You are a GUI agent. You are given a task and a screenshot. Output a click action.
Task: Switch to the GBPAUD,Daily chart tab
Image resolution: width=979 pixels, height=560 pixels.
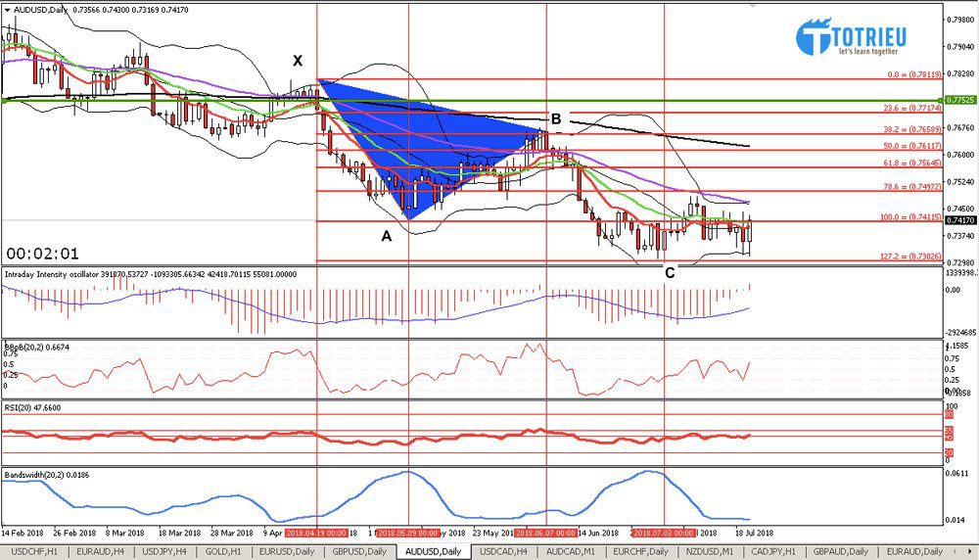click(x=840, y=551)
